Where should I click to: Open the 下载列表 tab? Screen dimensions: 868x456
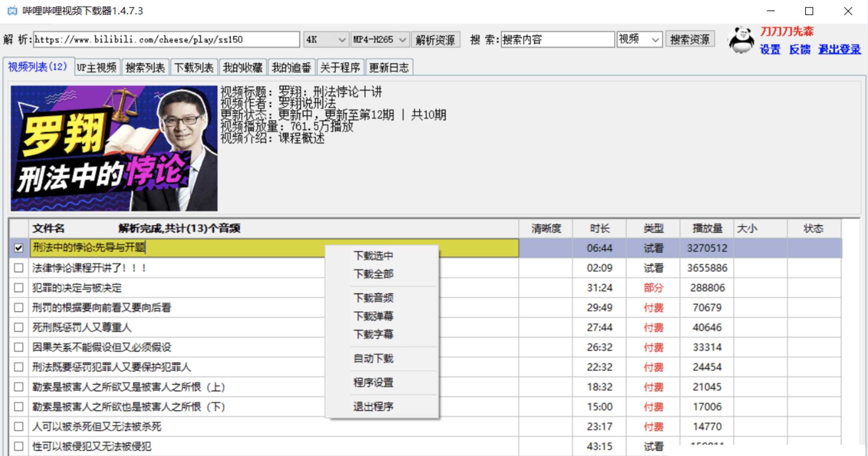pyautogui.click(x=194, y=67)
